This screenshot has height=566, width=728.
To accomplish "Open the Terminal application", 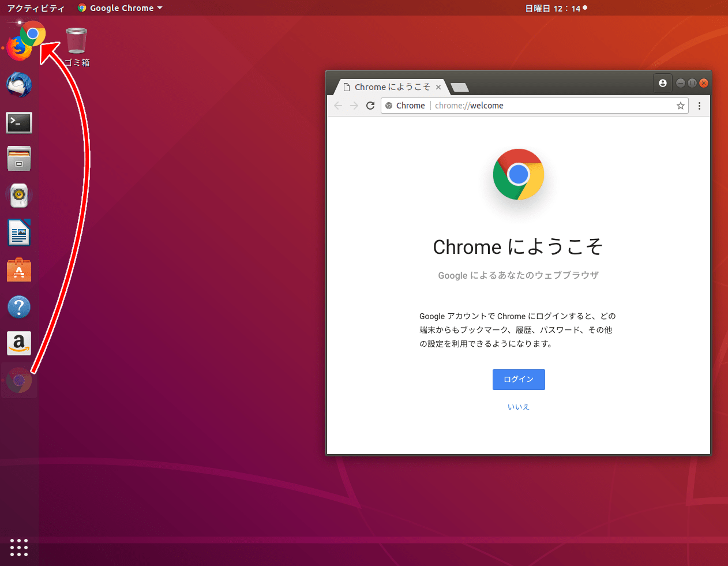I will pos(19,122).
